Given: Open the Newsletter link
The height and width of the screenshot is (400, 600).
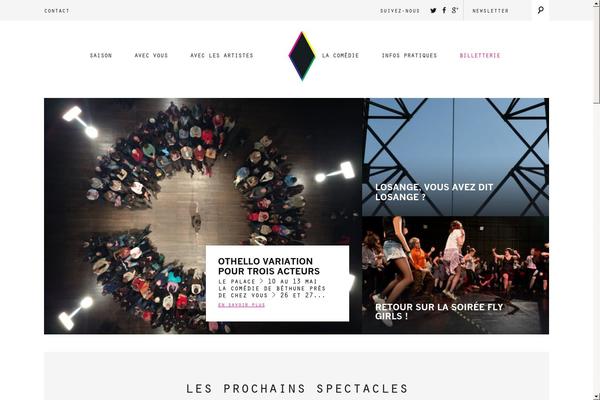Looking at the screenshot, I should click(x=490, y=11).
